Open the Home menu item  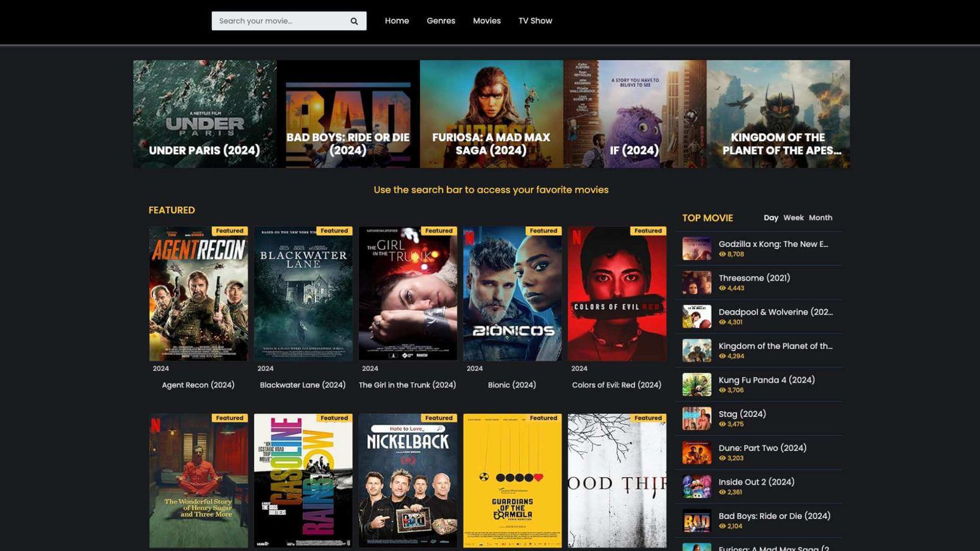tap(397, 21)
